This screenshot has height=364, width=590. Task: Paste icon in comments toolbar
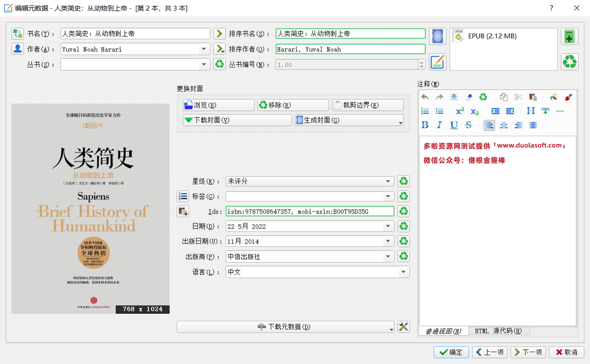click(533, 97)
